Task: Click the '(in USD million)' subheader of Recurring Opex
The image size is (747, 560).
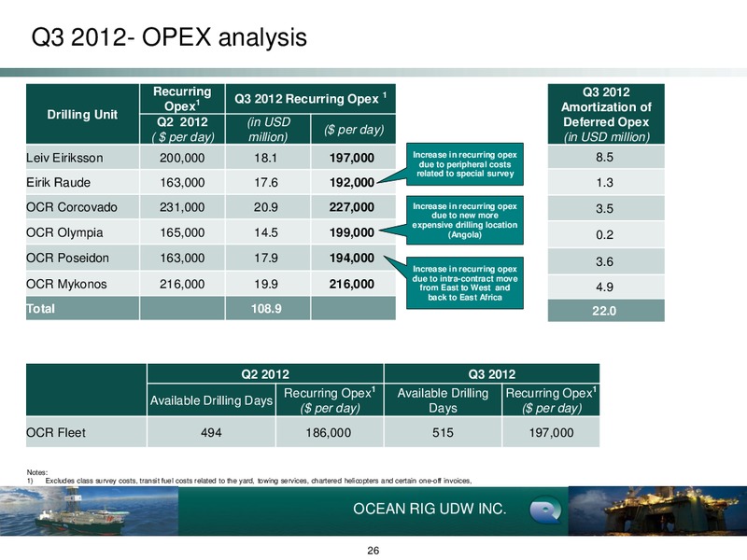Action: coord(268,129)
